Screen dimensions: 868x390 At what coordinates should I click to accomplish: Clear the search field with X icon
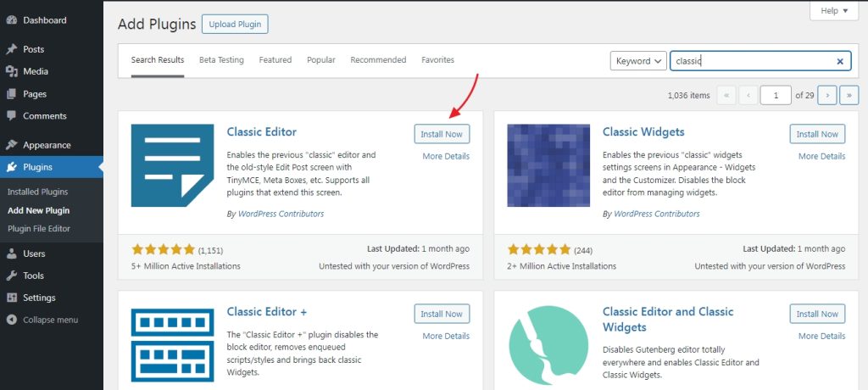point(840,62)
